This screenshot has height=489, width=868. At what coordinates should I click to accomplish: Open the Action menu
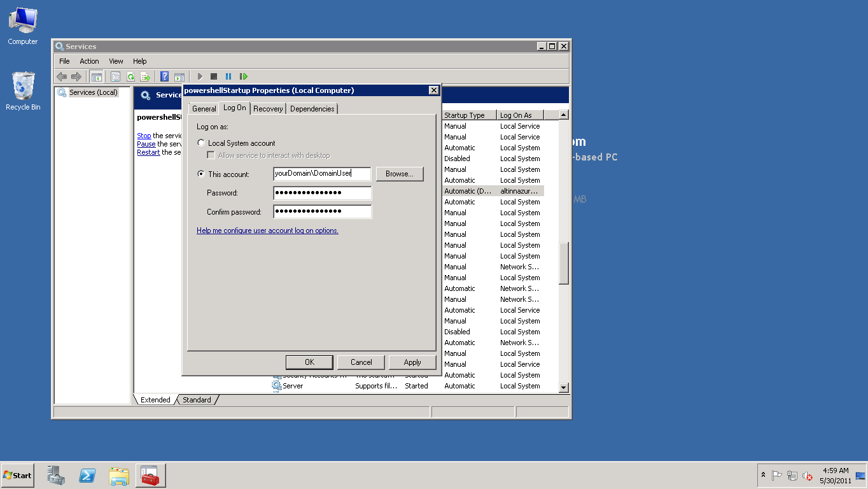[89, 61]
